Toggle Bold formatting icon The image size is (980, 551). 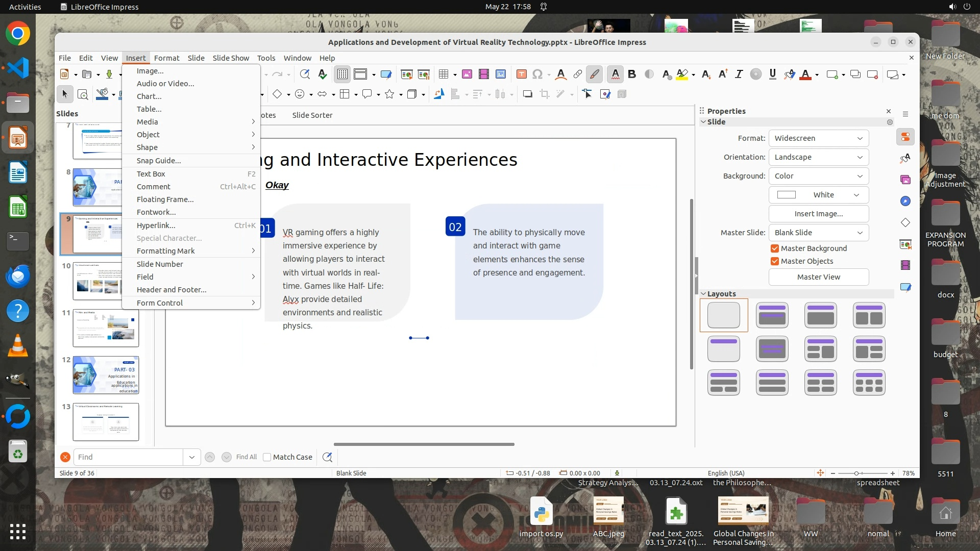[632, 74]
